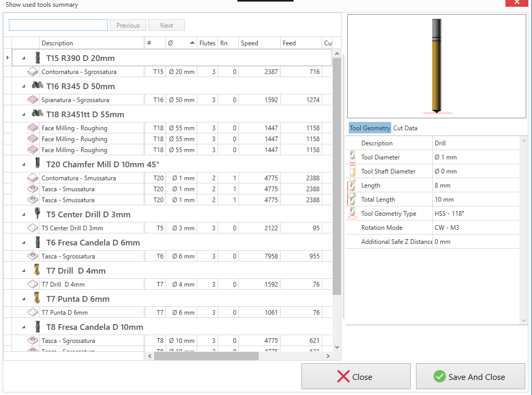Collapse the T18 R3451tt D 55mm group
The image size is (532, 395).
pos(23,114)
